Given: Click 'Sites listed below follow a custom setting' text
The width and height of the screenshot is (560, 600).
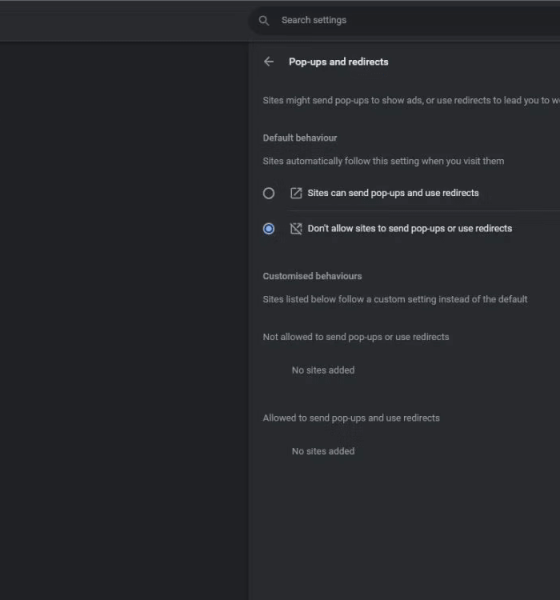Looking at the screenshot, I should [395, 299].
